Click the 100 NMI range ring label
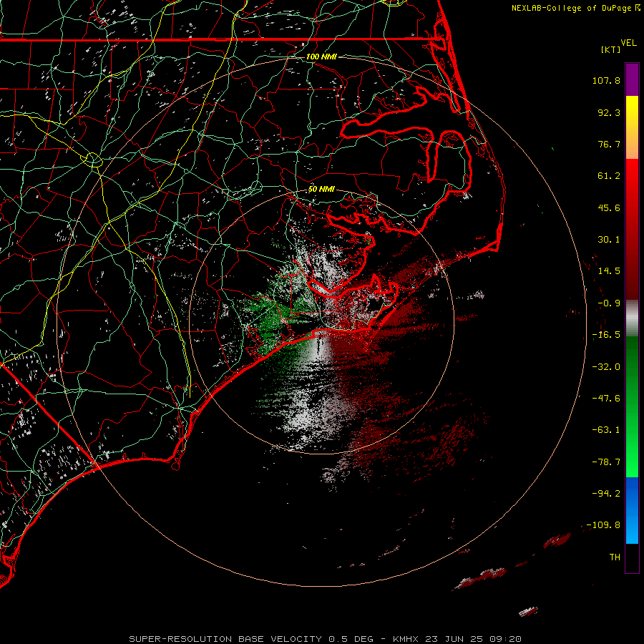Viewport: 644px width, 644px height. click(x=321, y=57)
